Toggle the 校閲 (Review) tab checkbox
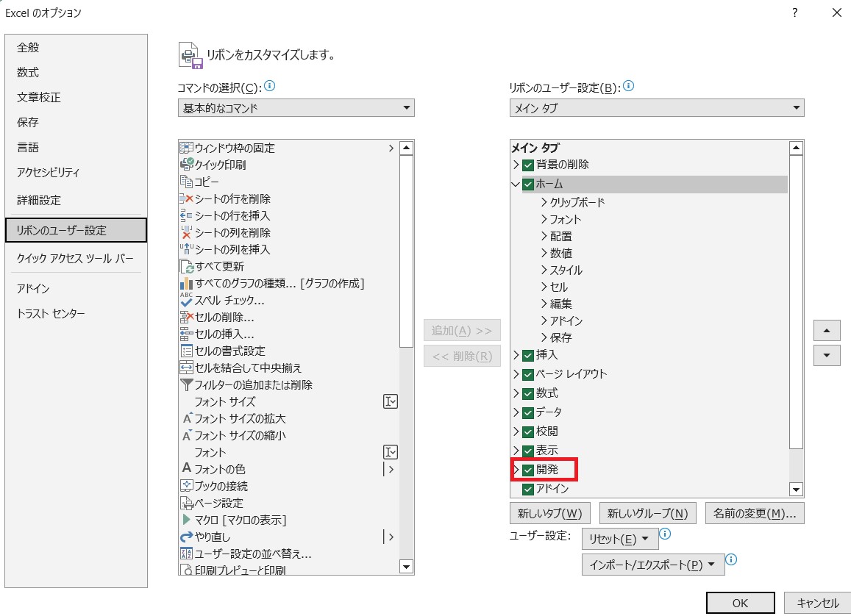This screenshot has height=616, width=851. tap(527, 431)
